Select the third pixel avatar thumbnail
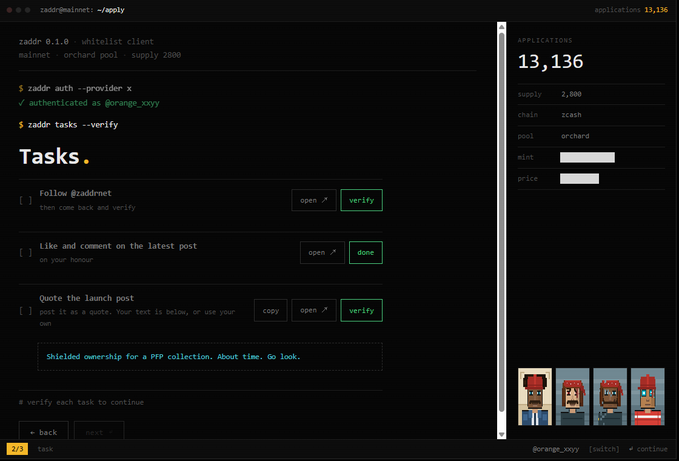Screen dimensions: 679x461 tap(610, 397)
